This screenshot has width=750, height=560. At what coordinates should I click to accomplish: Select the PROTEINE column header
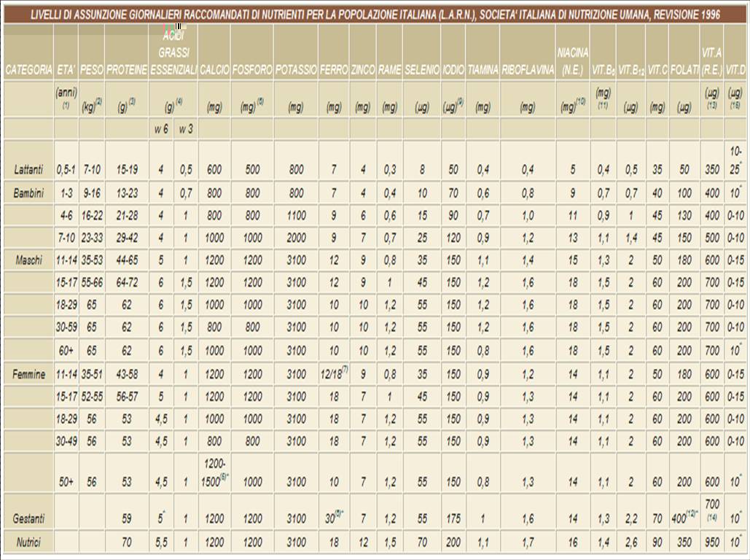[x=127, y=70]
